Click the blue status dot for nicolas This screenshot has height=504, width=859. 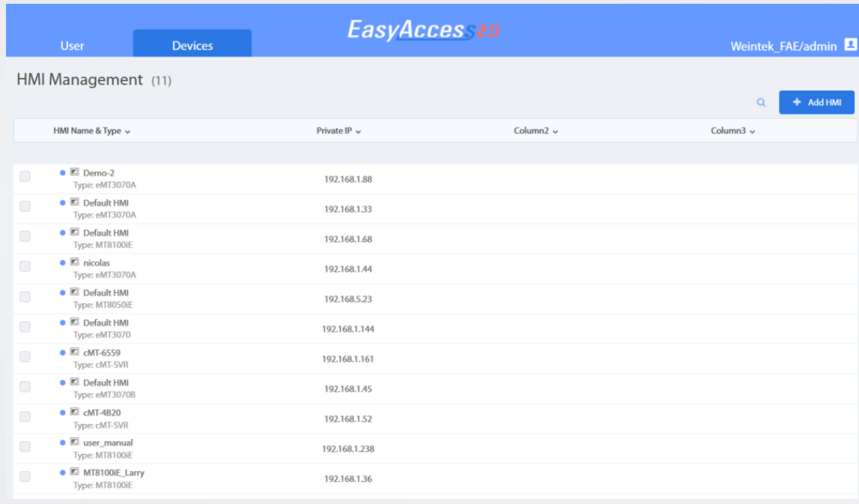[x=62, y=262]
